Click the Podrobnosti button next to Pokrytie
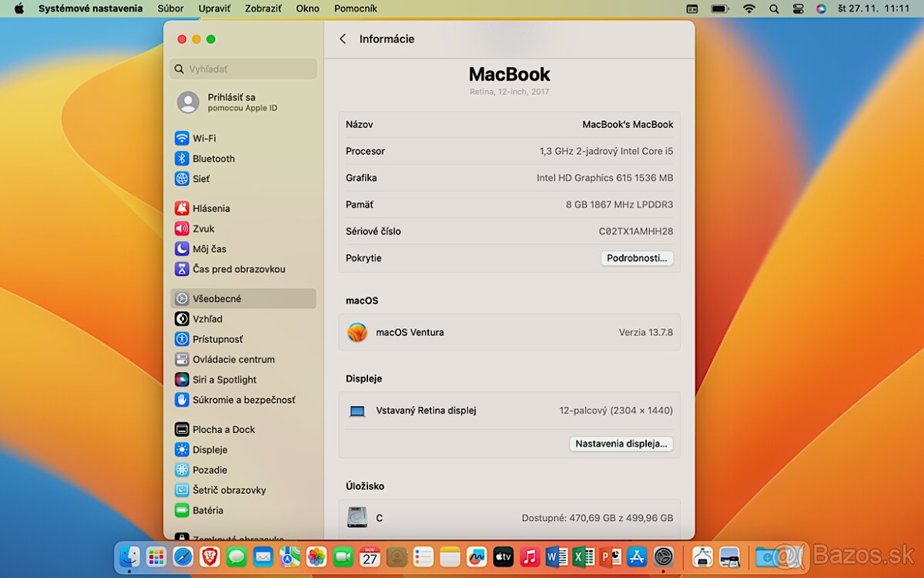 click(x=637, y=258)
